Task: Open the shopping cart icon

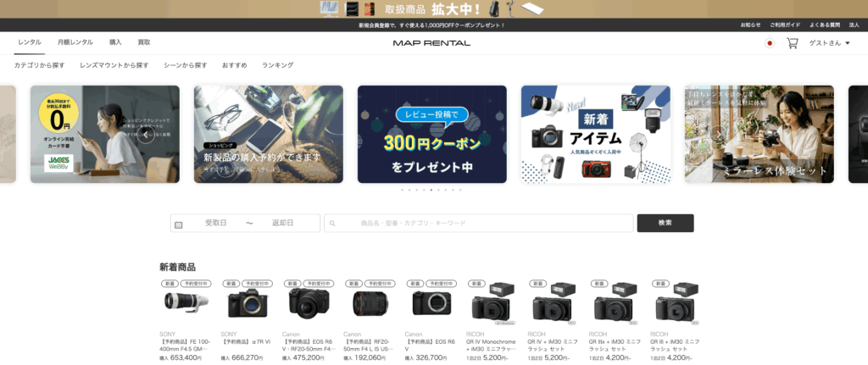Action: (793, 43)
